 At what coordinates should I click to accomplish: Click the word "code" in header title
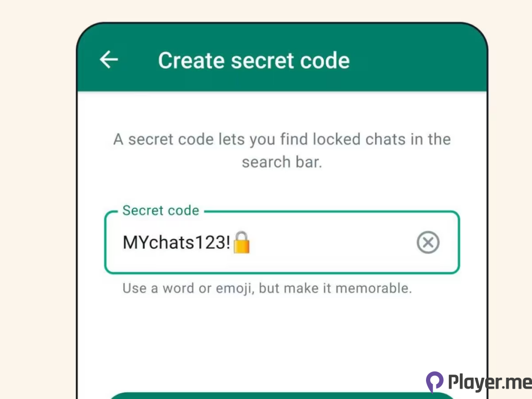point(325,60)
